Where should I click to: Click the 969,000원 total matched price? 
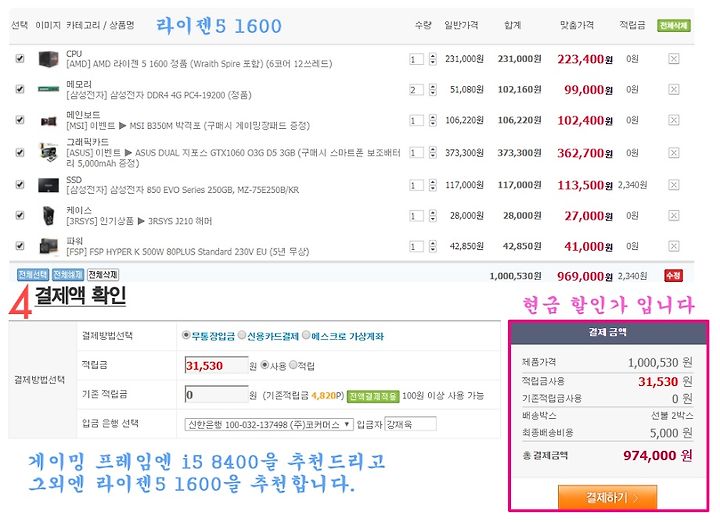pyautogui.click(x=585, y=276)
